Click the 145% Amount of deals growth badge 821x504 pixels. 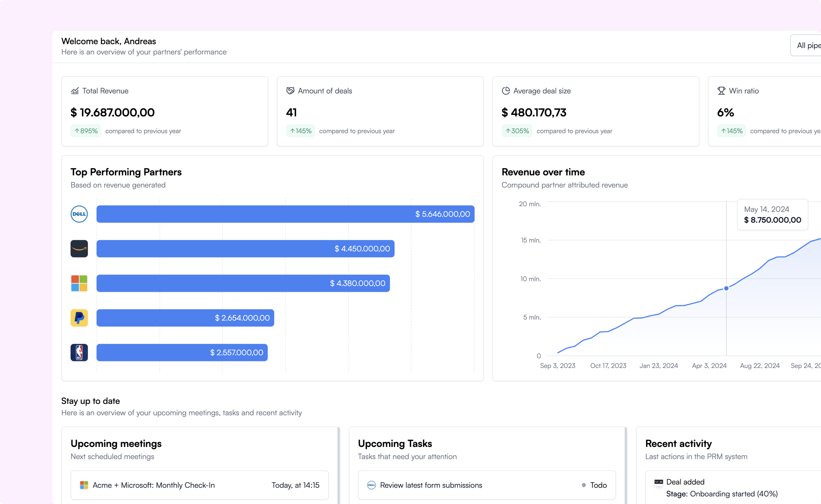300,131
